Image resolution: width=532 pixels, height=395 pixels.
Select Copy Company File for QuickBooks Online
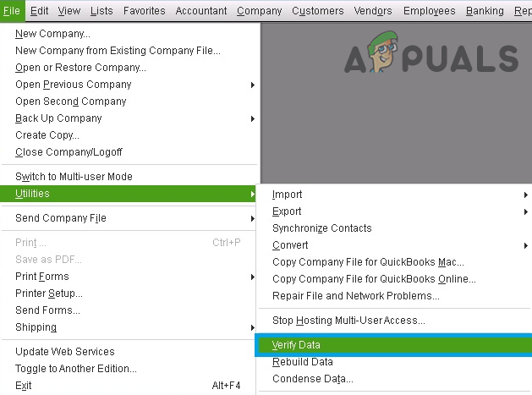click(x=374, y=279)
